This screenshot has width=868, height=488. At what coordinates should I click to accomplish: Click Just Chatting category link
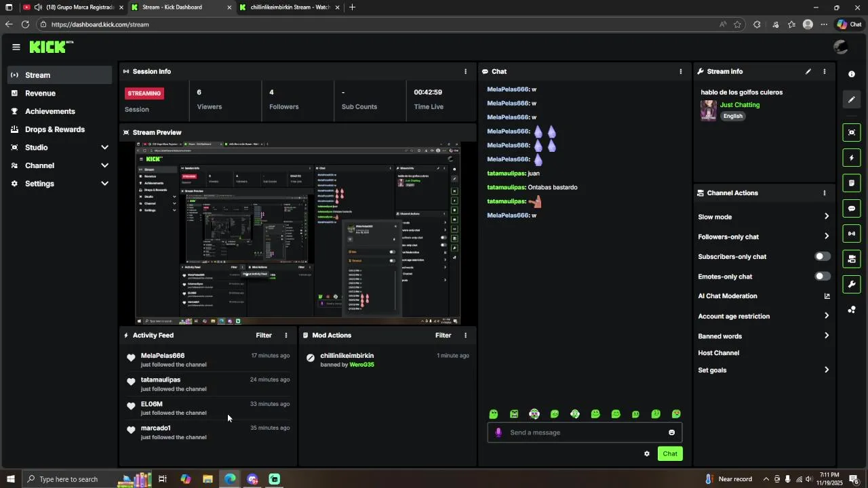pos(740,105)
